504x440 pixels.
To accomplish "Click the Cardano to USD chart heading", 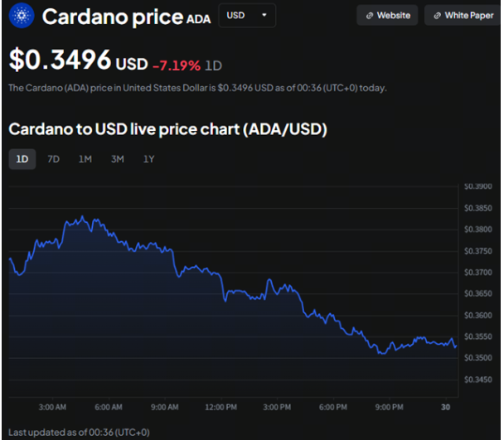I will tap(167, 129).
